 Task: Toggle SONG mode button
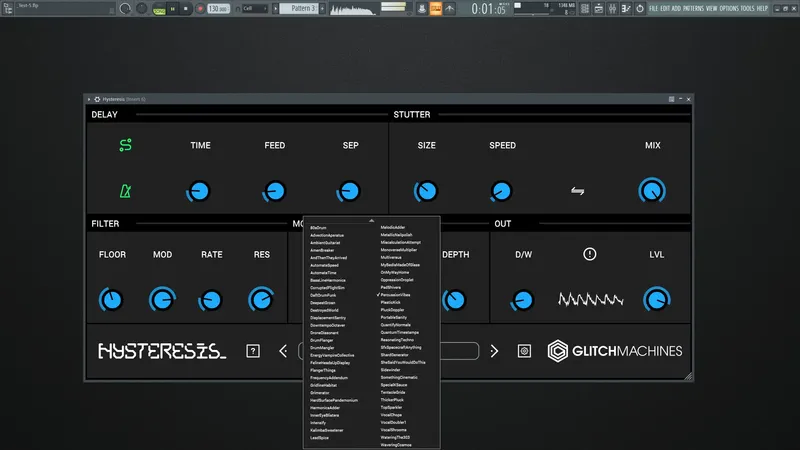(x=159, y=9)
